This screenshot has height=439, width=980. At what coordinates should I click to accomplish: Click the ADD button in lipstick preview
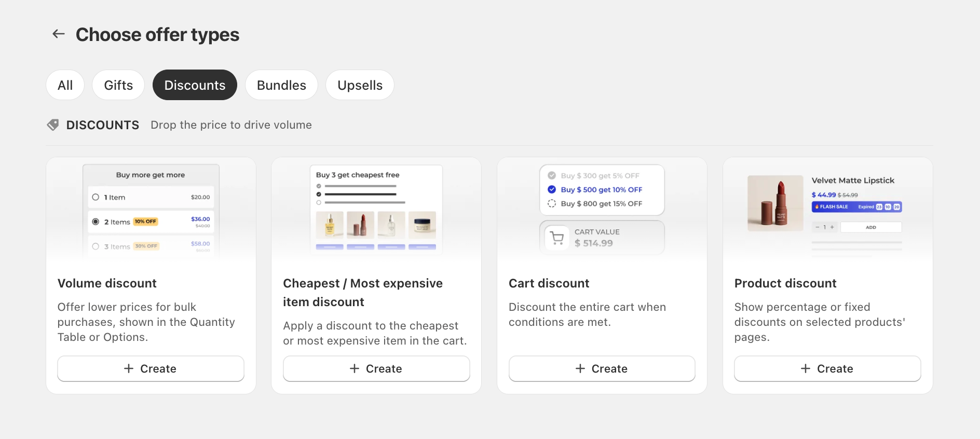871,227
